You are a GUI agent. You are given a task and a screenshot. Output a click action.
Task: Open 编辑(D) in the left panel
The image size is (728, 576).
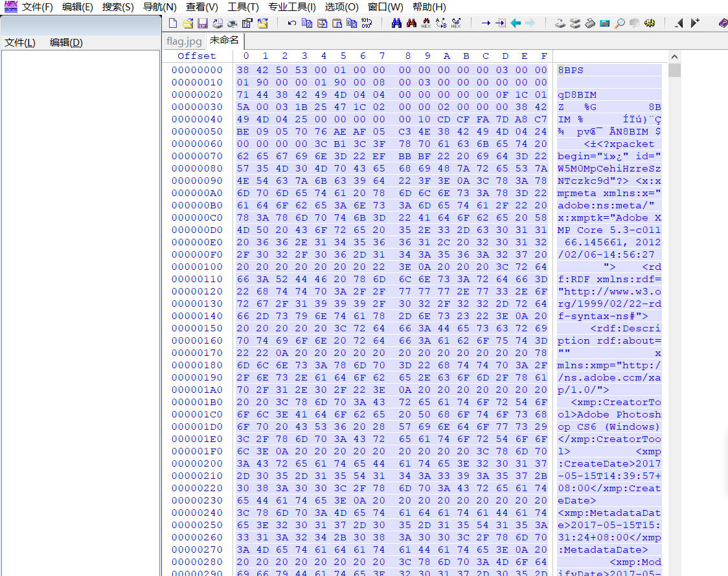66,43
